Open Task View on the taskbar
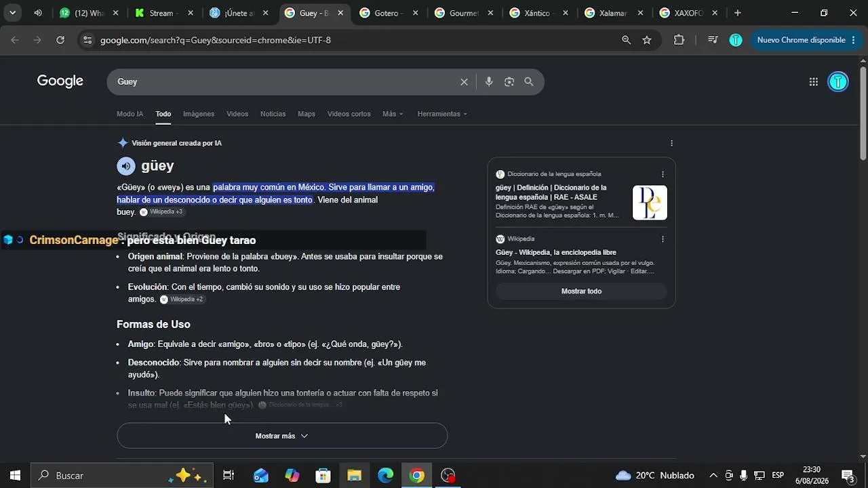The width and height of the screenshot is (868, 488). point(229,476)
